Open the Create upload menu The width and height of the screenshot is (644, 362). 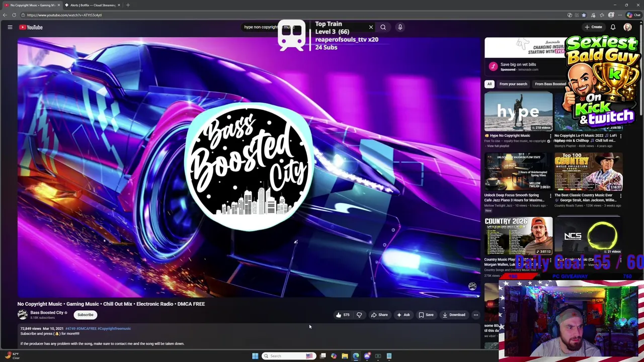point(593,27)
